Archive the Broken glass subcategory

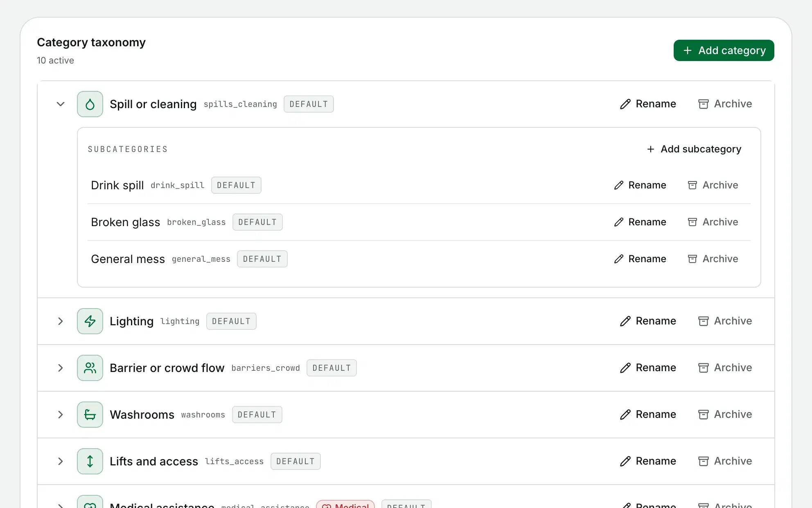click(x=713, y=222)
